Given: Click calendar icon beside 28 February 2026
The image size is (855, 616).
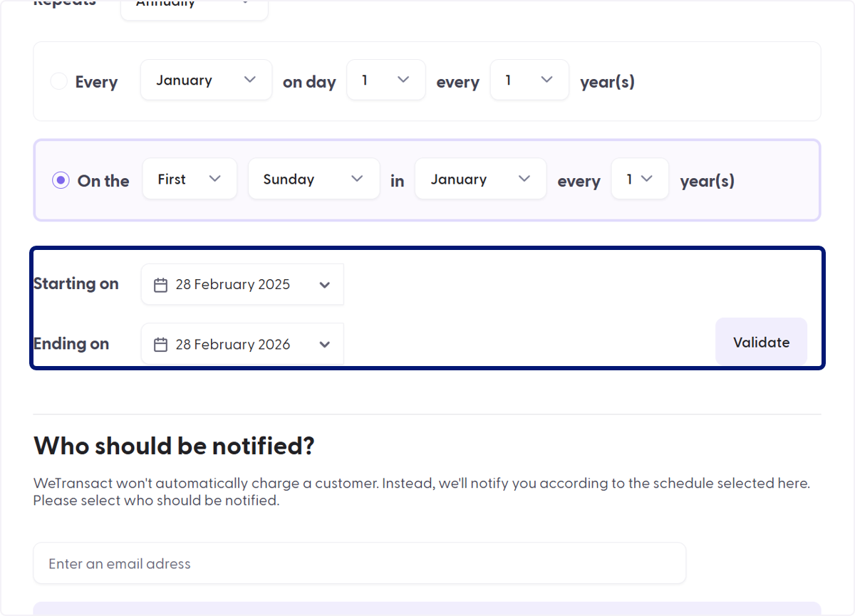Looking at the screenshot, I should (161, 345).
